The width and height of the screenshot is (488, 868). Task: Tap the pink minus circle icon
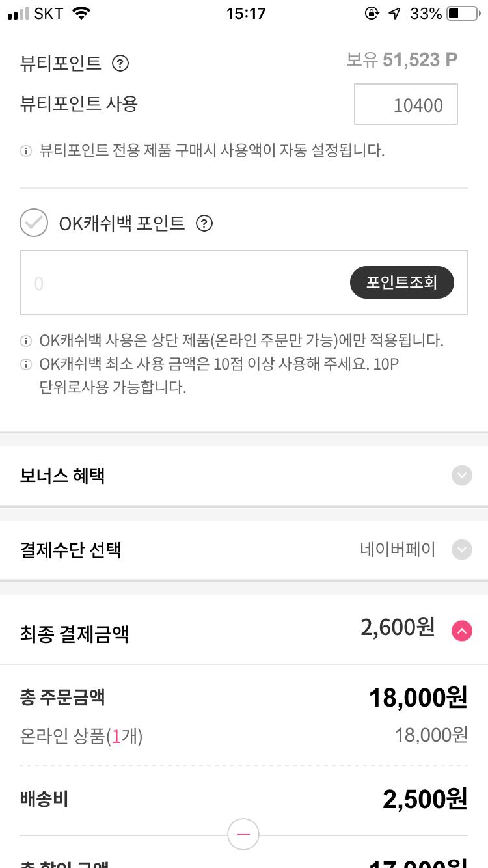pyautogui.click(x=243, y=834)
